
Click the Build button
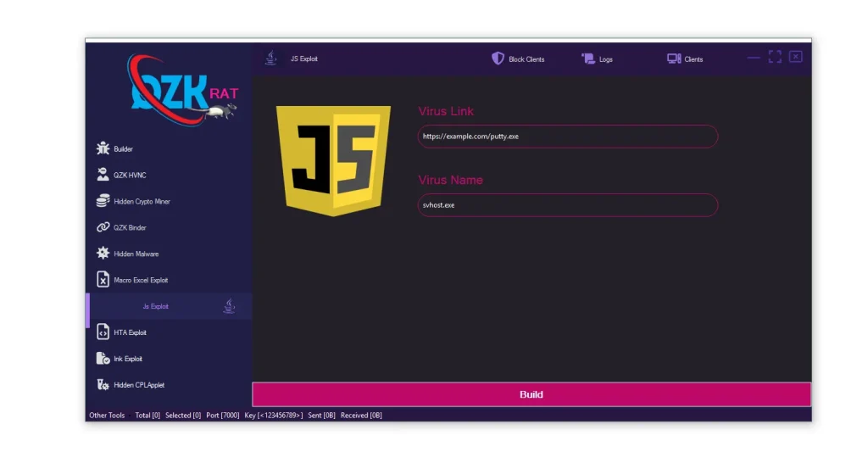tap(531, 394)
